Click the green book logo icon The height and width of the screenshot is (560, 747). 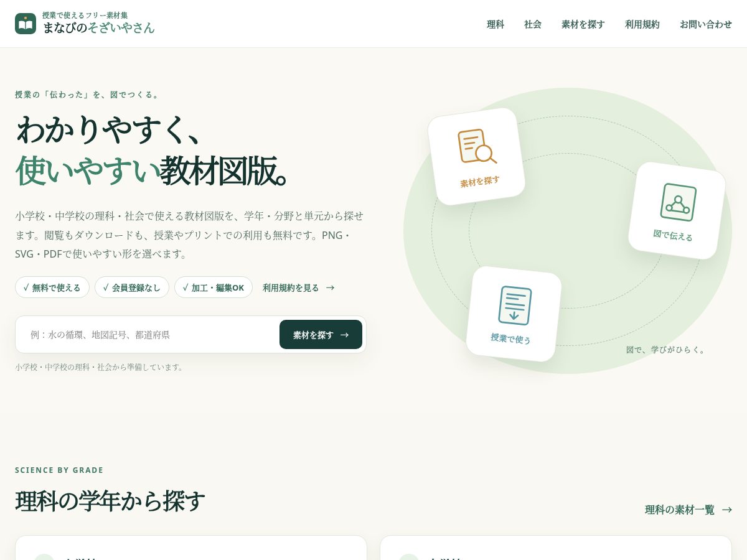[x=26, y=24]
